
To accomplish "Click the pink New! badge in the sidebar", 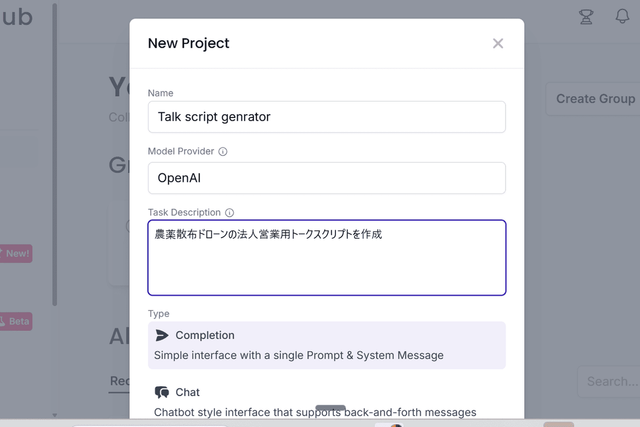I will tap(17, 254).
